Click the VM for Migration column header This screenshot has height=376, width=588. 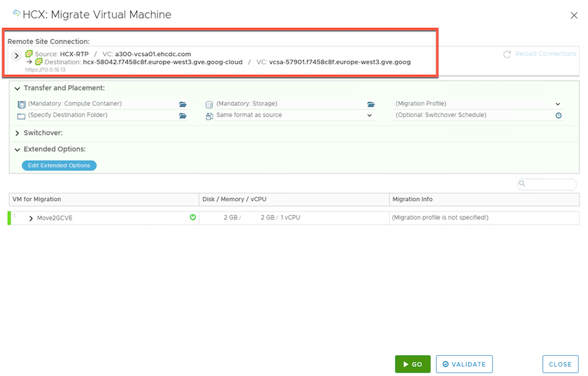(104, 200)
